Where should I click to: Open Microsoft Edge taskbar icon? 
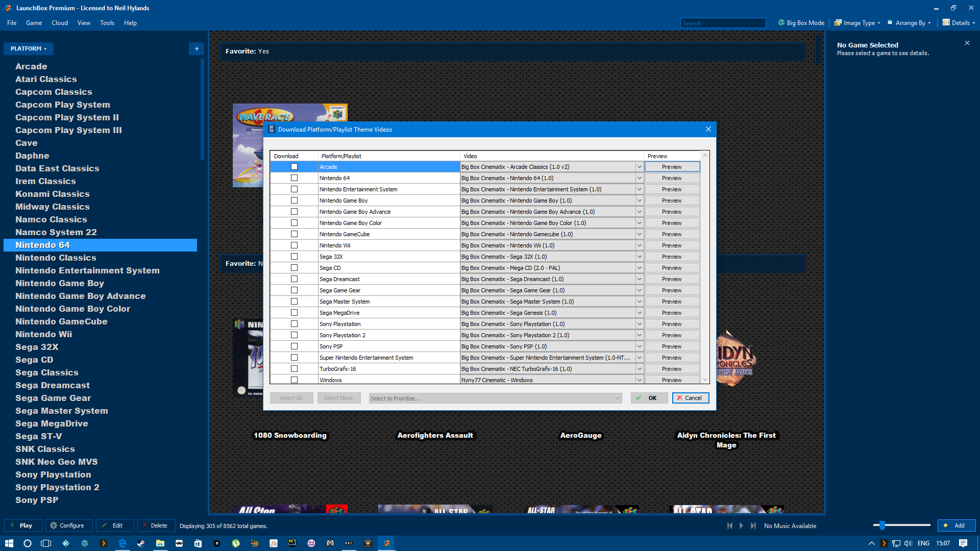122,543
